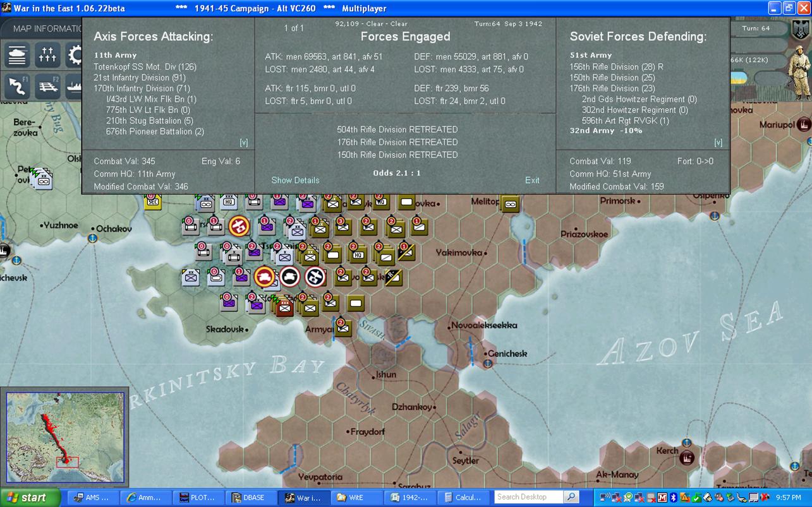Select the F2 rail mode icon
The image size is (812, 507).
coord(48,86)
